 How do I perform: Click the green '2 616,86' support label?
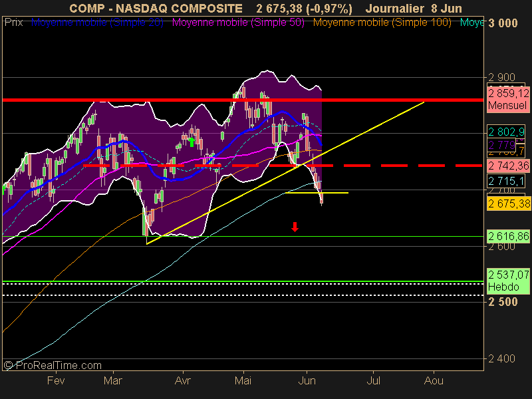coord(508,236)
